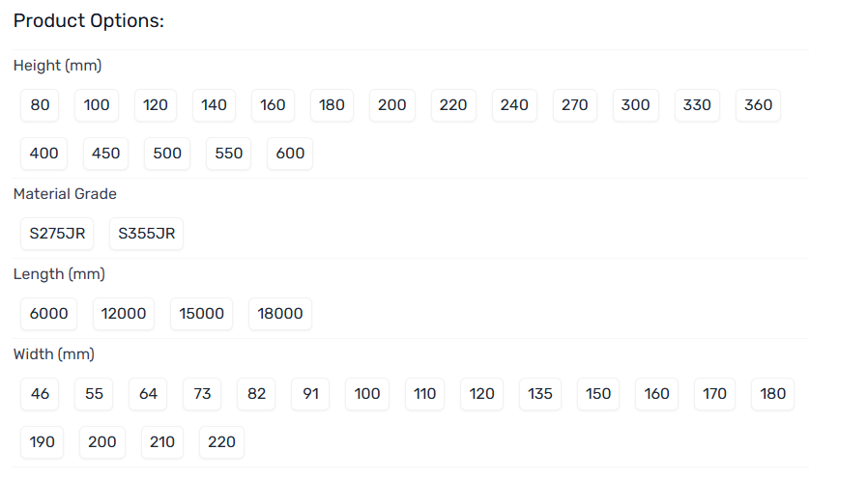Select length 18000 mm

click(x=280, y=314)
